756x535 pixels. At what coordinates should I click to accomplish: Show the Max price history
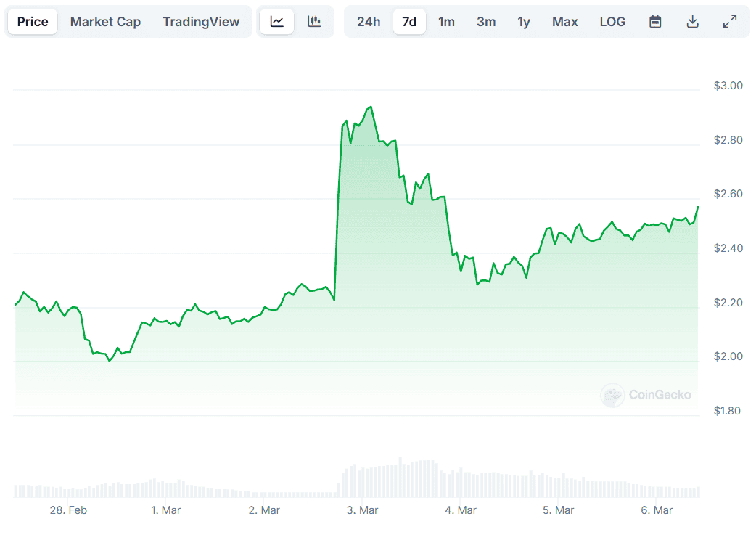564,22
